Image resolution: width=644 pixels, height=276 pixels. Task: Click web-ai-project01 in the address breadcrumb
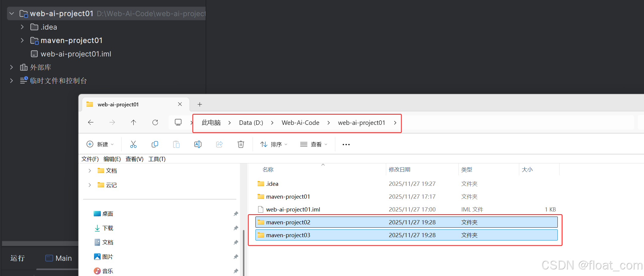coord(362,123)
